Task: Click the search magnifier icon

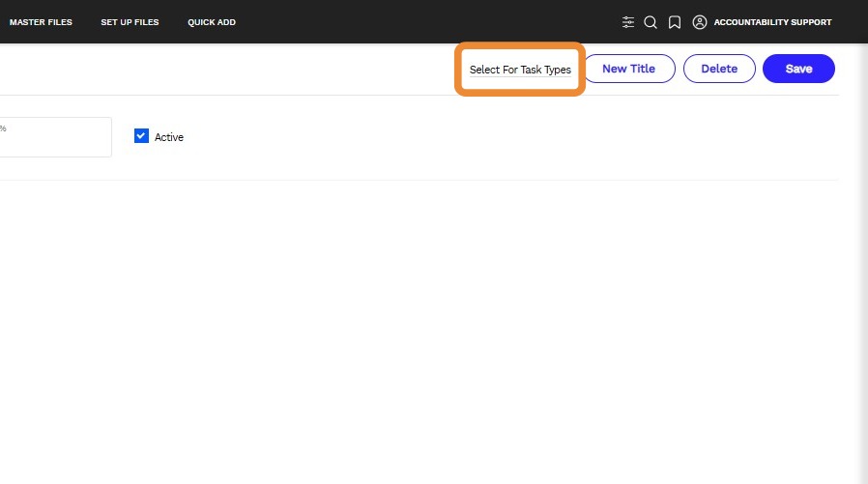Action: click(651, 22)
